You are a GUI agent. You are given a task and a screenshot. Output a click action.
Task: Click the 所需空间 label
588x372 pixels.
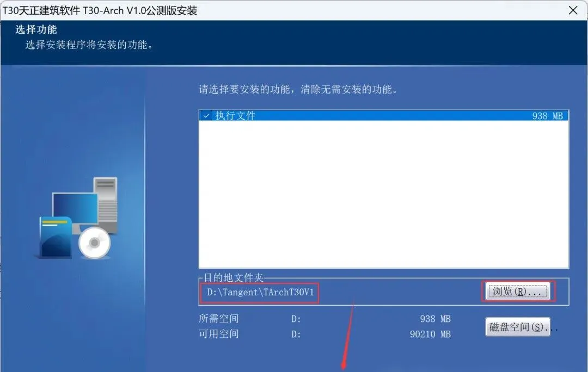click(x=219, y=319)
